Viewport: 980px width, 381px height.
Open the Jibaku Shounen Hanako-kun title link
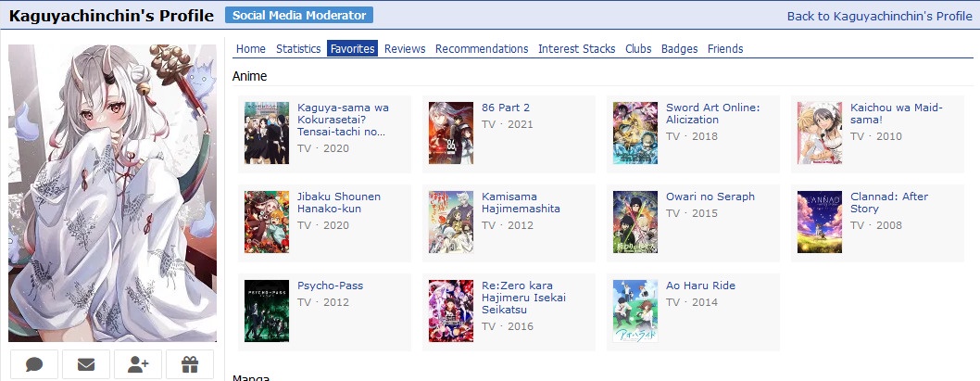339,203
